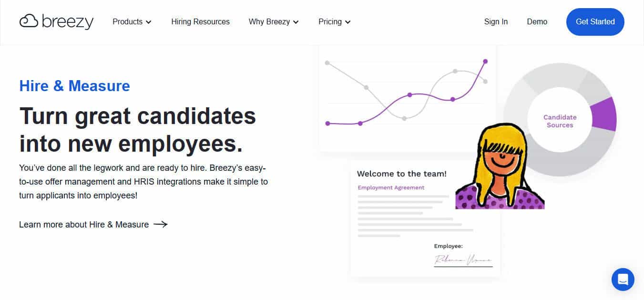Image resolution: width=644 pixels, height=300 pixels.
Task: Click the Sign In link
Action: click(x=496, y=22)
